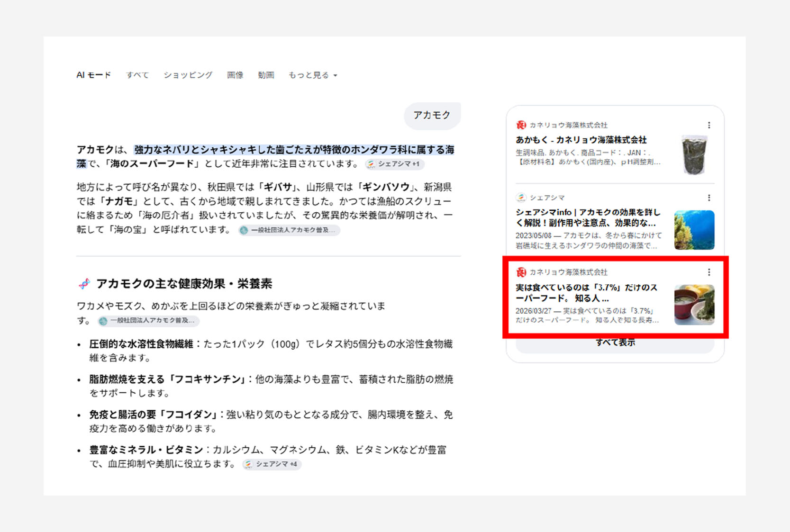Switch to the ショッピング tab
This screenshot has height=532, width=790.
tap(188, 75)
